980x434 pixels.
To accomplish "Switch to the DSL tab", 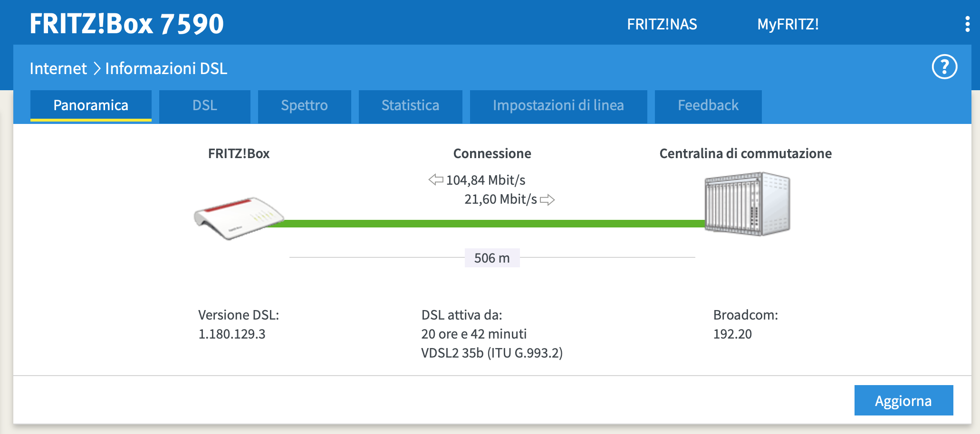I will tap(205, 106).
